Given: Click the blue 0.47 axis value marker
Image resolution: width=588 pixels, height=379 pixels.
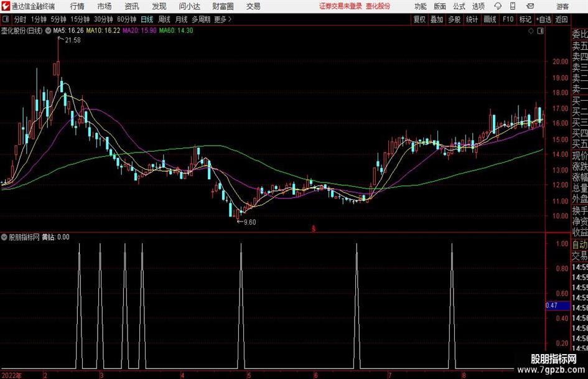Looking at the screenshot, I should (558, 306).
